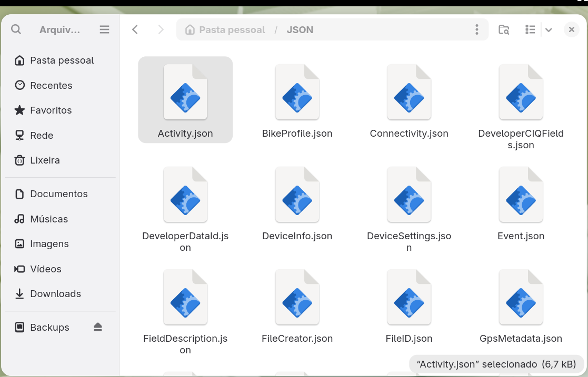
Task: Click the FileID.json file name label
Action: pos(408,339)
